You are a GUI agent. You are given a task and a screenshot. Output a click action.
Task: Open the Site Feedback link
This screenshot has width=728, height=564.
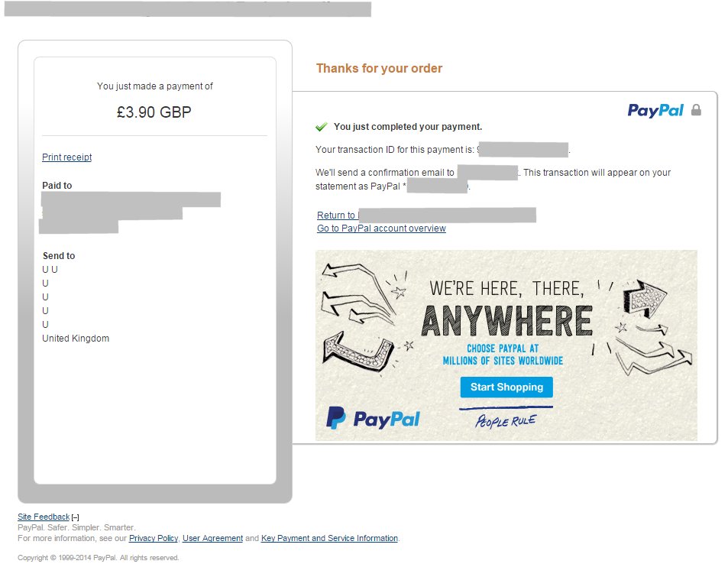[x=44, y=517]
